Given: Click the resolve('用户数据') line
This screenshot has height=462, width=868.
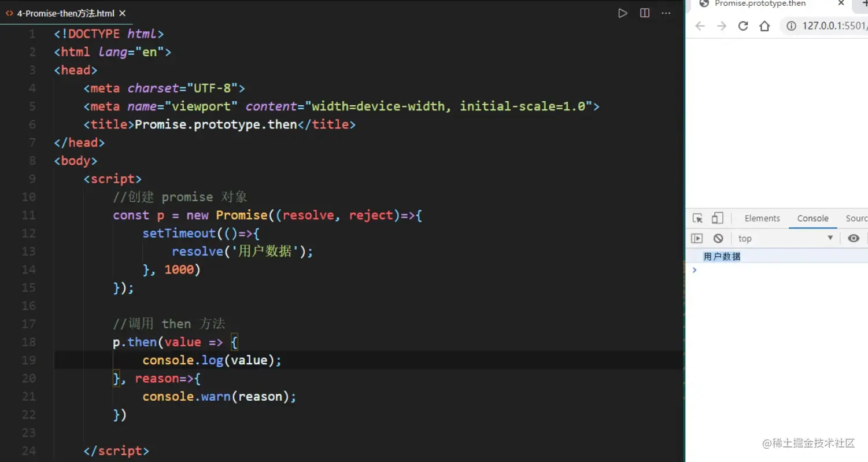Looking at the screenshot, I should [x=242, y=252].
